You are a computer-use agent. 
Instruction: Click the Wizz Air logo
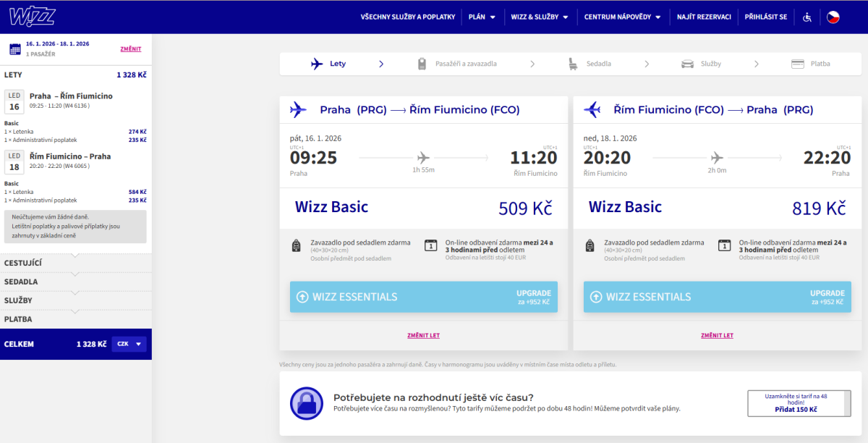point(33,16)
